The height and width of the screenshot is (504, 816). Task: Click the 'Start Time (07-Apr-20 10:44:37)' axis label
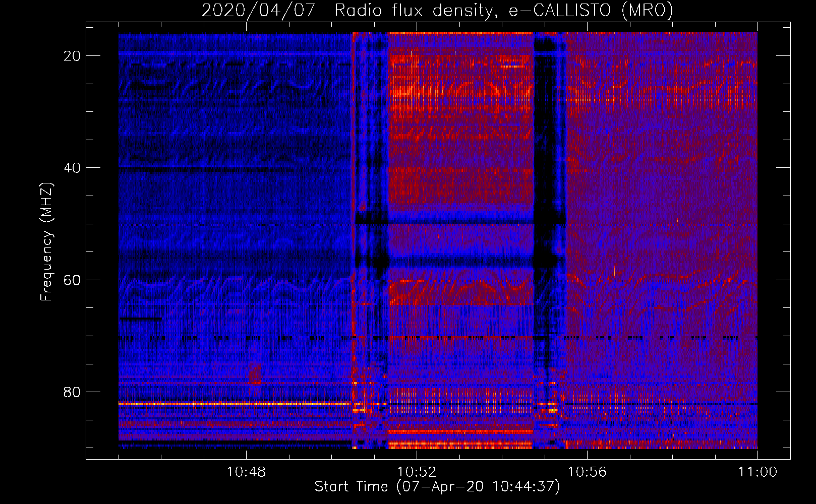437,487
